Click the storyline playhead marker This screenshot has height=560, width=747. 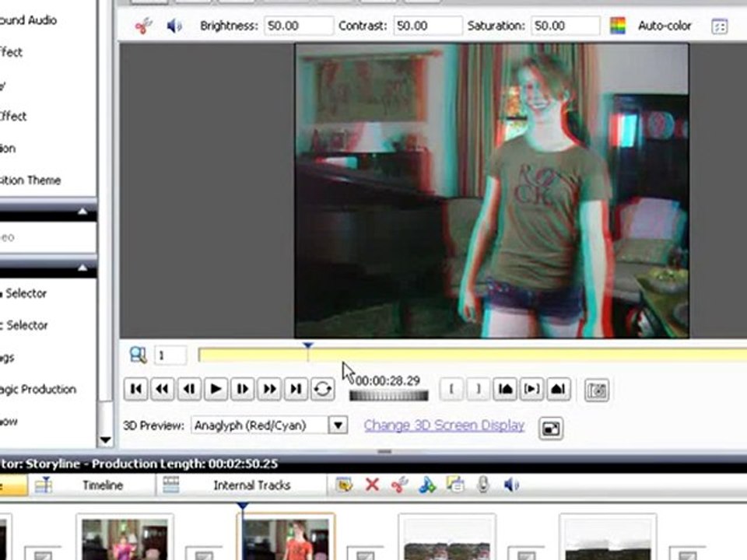pos(243,506)
